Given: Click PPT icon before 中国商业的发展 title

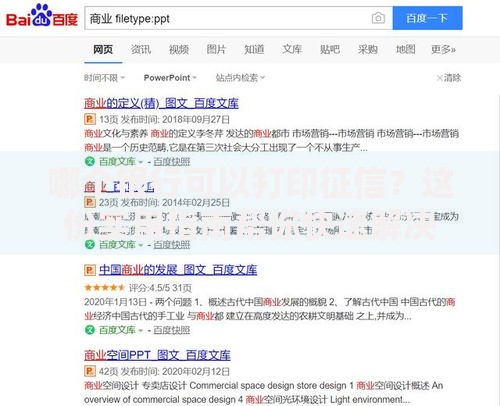Looking at the screenshot, I should (89, 270).
